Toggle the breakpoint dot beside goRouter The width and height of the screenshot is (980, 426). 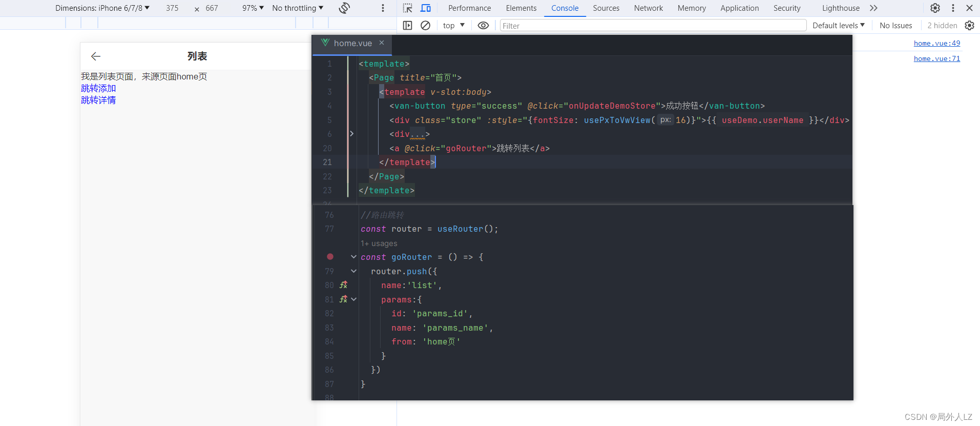pos(330,257)
